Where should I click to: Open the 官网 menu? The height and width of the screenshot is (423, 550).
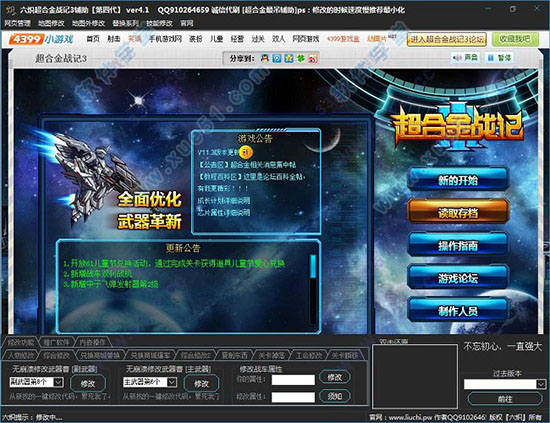click(x=187, y=24)
